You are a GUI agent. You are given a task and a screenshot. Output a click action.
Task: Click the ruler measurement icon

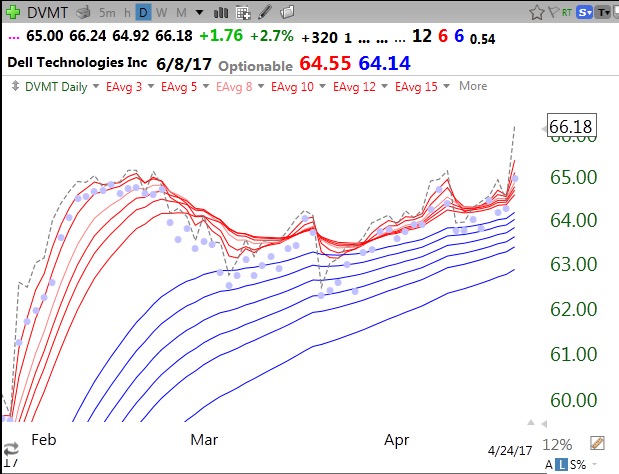[x=597, y=443]
